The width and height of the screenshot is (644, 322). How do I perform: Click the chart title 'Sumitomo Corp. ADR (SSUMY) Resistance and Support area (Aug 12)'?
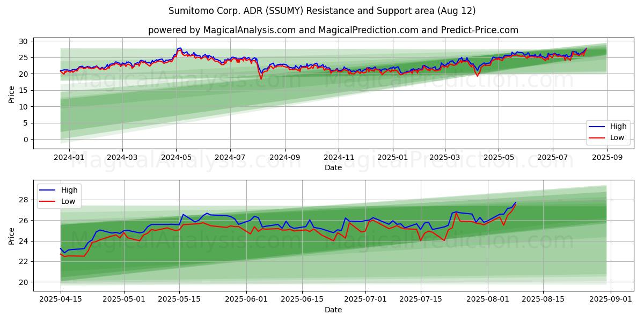pos(322,11)
